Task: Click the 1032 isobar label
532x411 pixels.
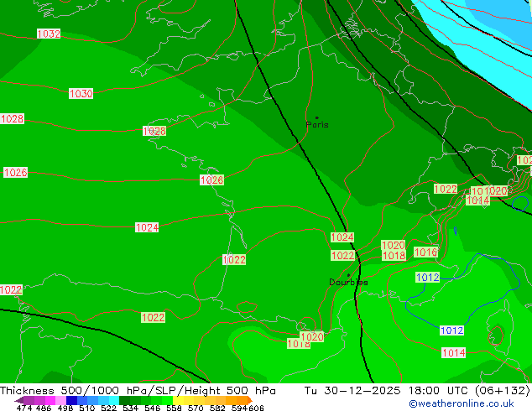Action: click(x=49, y=34)
